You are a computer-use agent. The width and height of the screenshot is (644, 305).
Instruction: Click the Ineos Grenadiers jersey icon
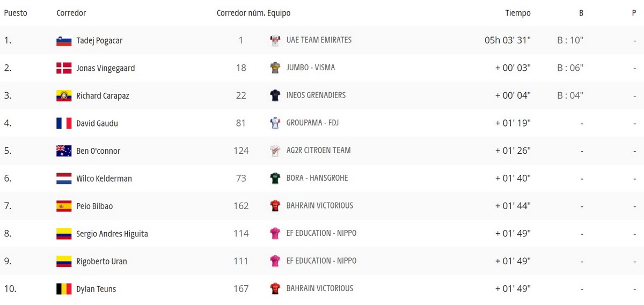275,95
